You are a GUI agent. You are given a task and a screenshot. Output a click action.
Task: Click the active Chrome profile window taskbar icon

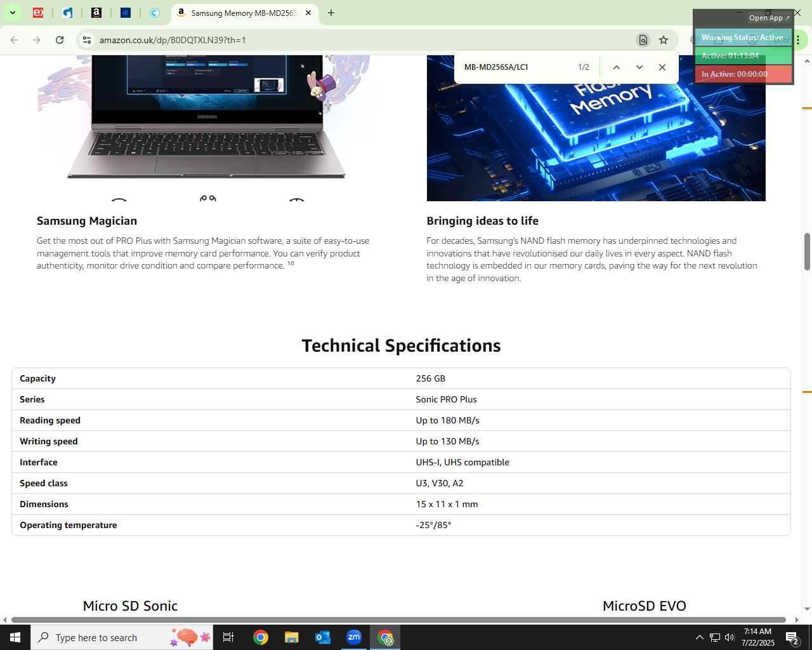[x=386, y=637]
